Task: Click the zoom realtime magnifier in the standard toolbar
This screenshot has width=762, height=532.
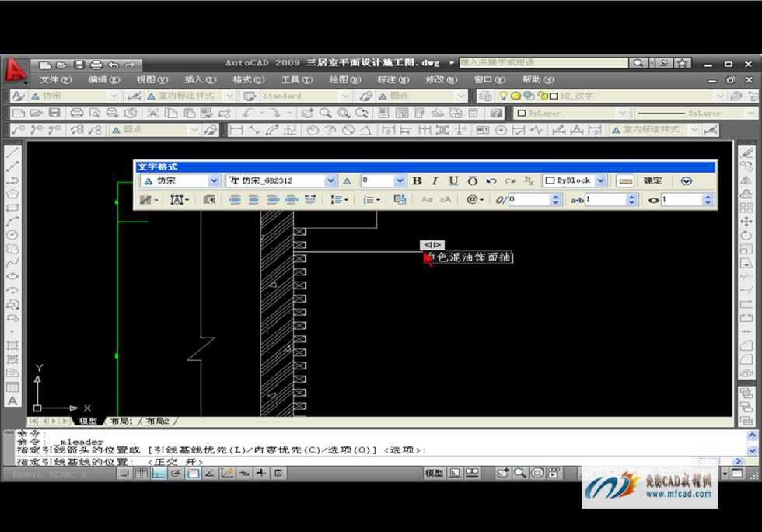Action: click(326, 114)
